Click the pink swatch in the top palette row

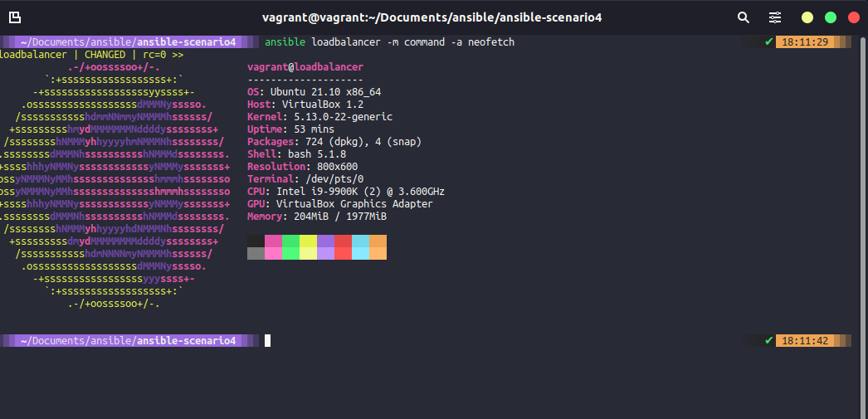(273, 241)
